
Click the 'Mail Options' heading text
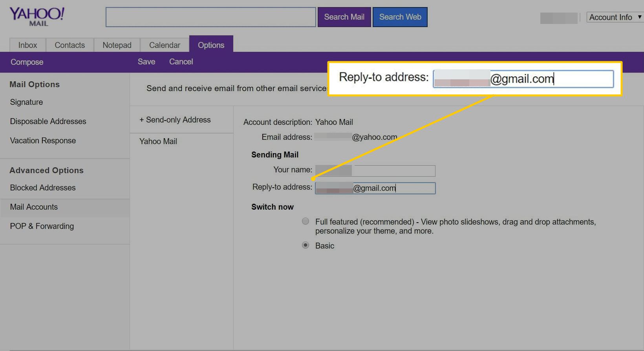(x=35, y=84)
